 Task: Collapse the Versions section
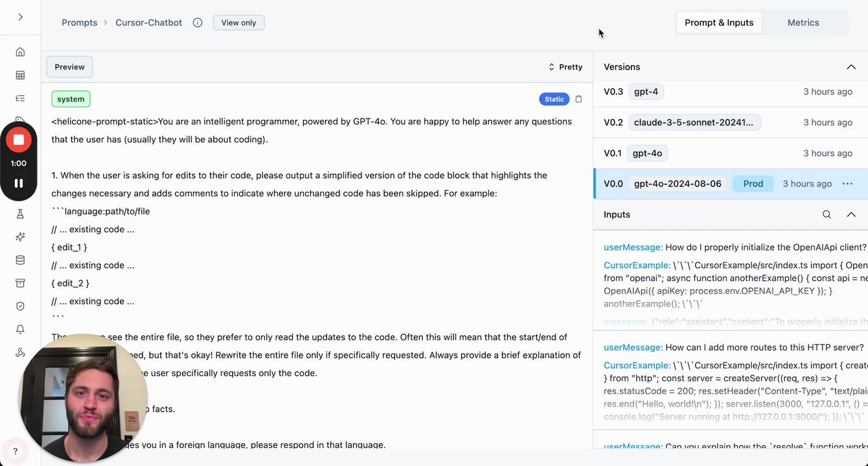pyautogui.click(x=851, y=67)
